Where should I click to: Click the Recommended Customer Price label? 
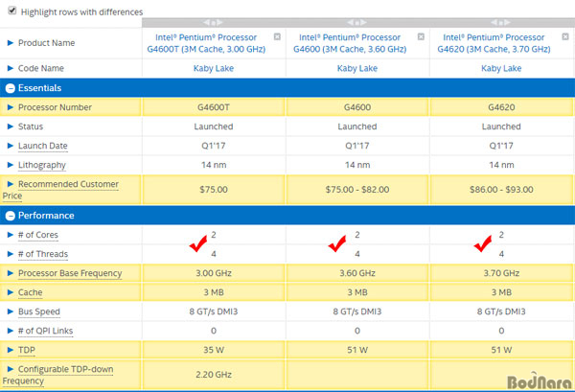tap(60, 190)
